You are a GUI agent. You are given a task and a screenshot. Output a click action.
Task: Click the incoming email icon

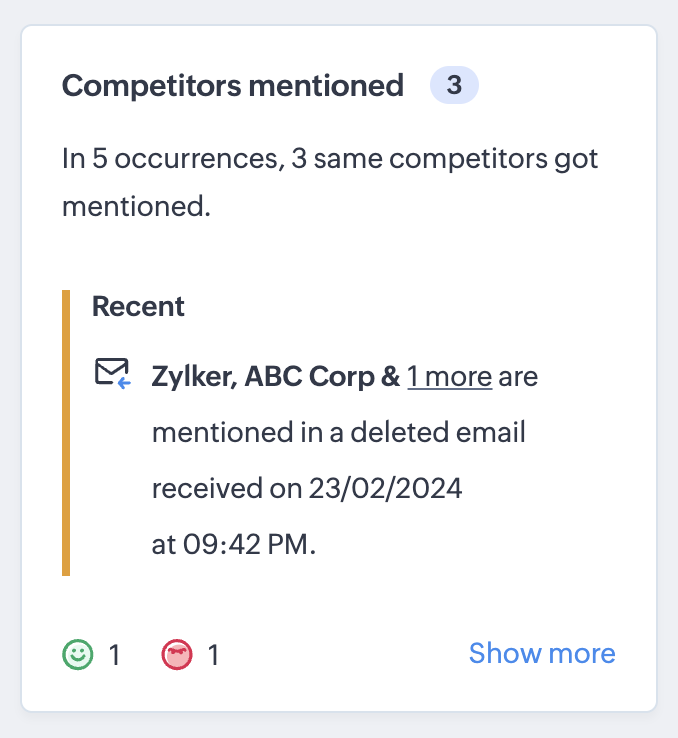pos(112,375)
